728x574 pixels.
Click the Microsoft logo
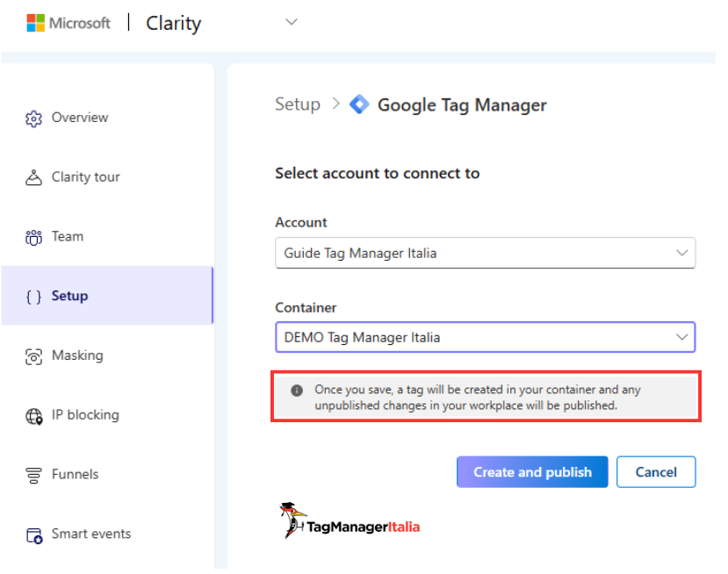coord(68,23)
